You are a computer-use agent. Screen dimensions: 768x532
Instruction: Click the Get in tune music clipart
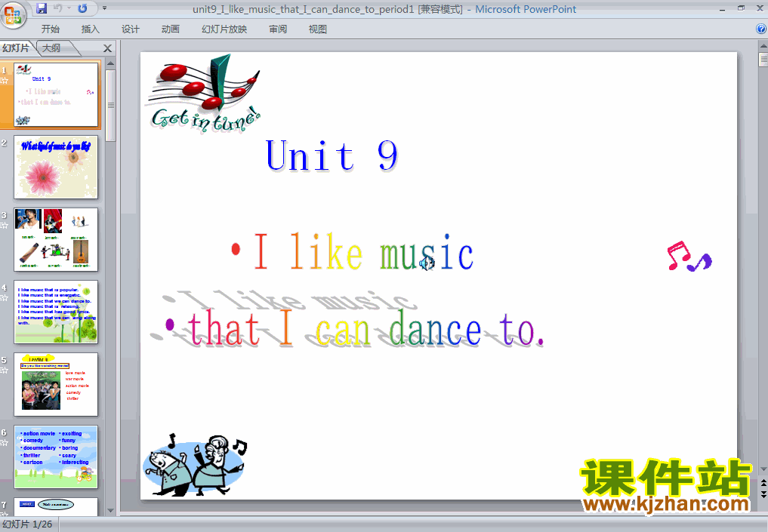click(x=204, y=93)
